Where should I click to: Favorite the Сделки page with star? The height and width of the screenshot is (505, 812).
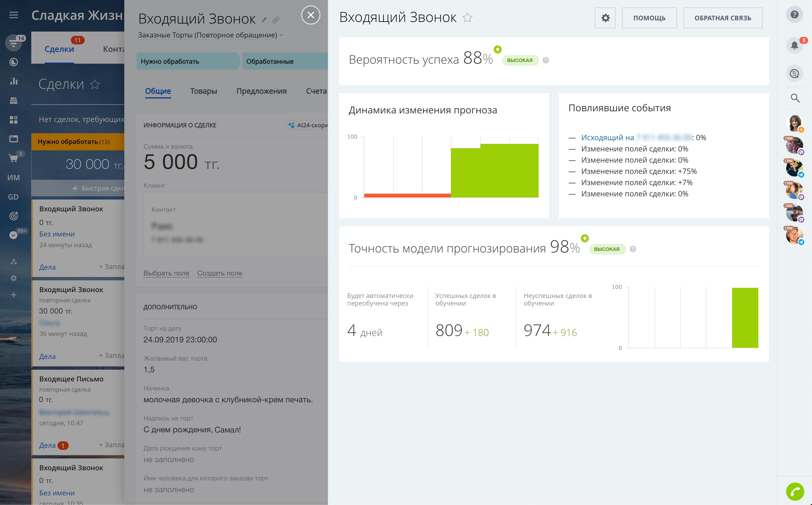(95, 85)
